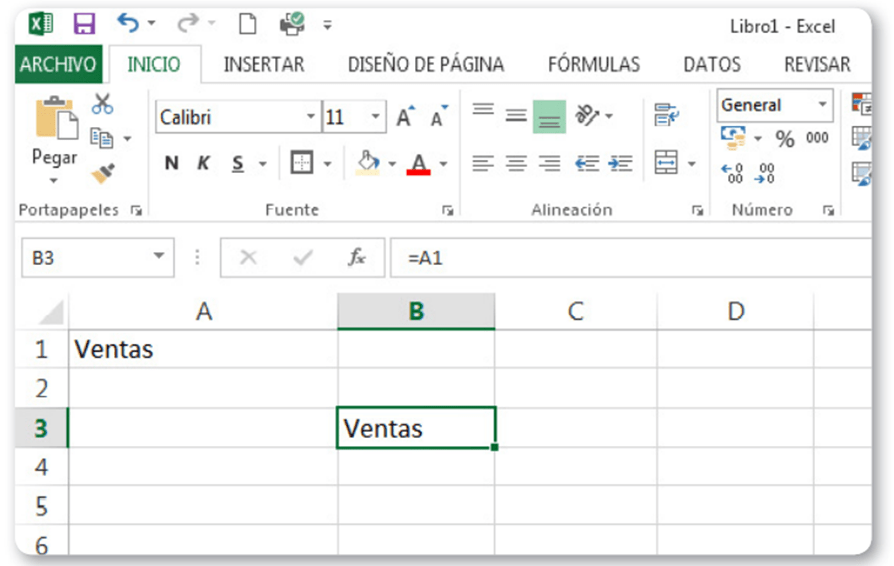The image size is (894, 566).
Task: Decrease decimal places icon
Action: [x=765, y=173]
